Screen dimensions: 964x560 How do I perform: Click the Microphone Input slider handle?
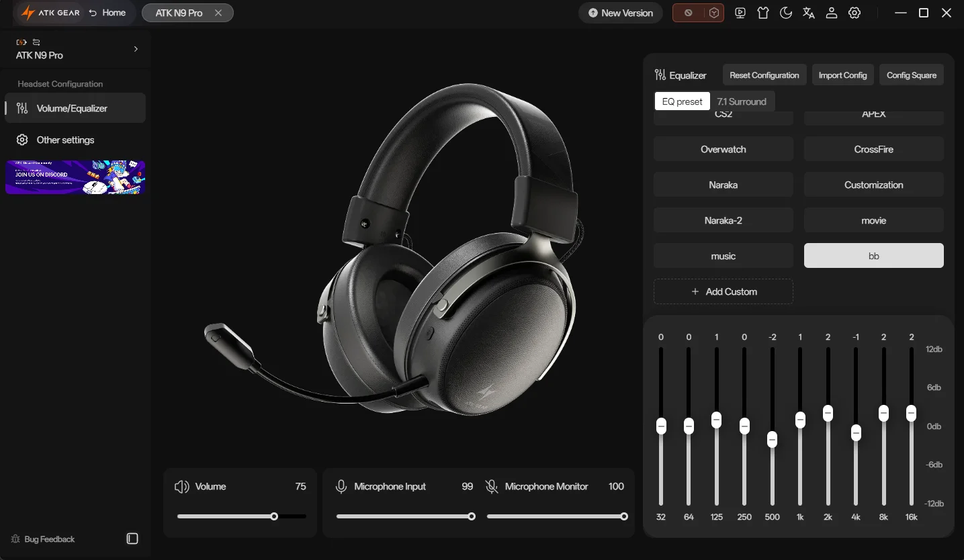[472, 516]
